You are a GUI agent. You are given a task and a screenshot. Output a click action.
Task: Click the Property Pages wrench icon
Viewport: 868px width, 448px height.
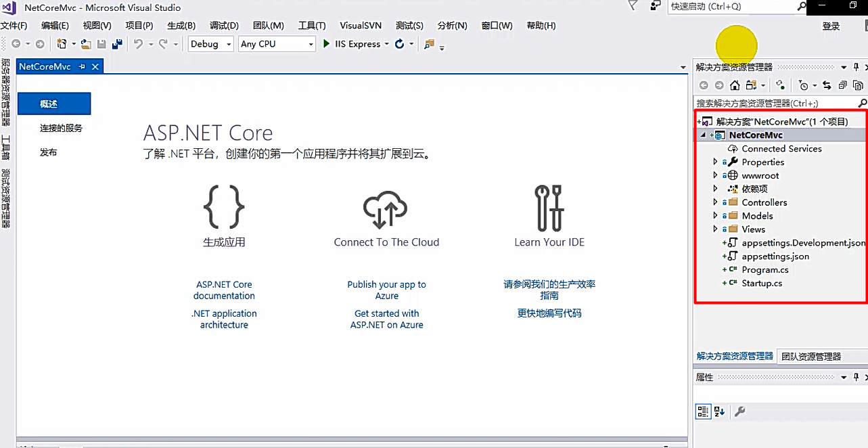[x=739, y=411]
